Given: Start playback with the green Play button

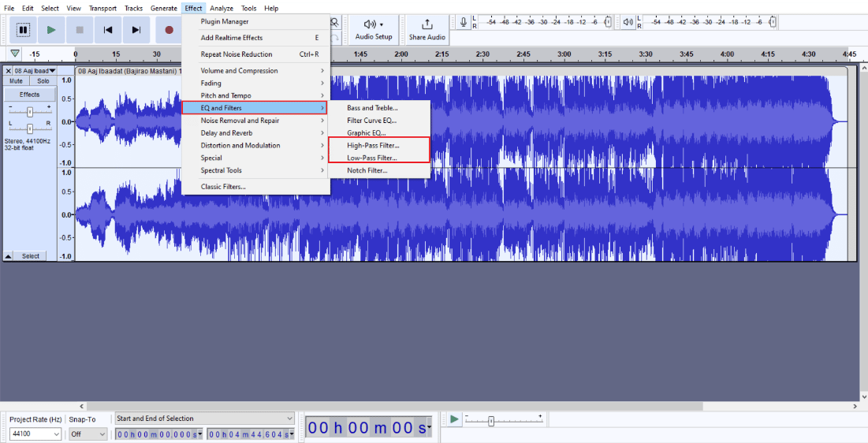Looking at the screenshot, I should (x=51, y=30).
